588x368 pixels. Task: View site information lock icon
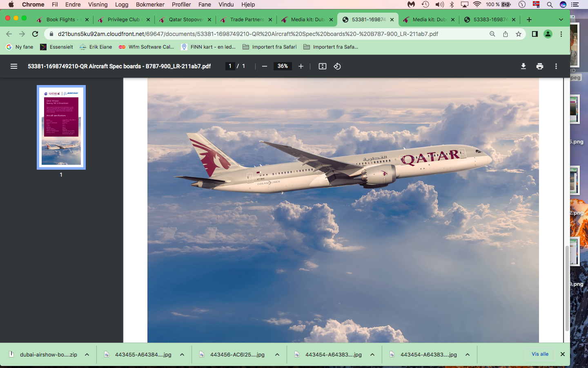[x=51, y=34]
